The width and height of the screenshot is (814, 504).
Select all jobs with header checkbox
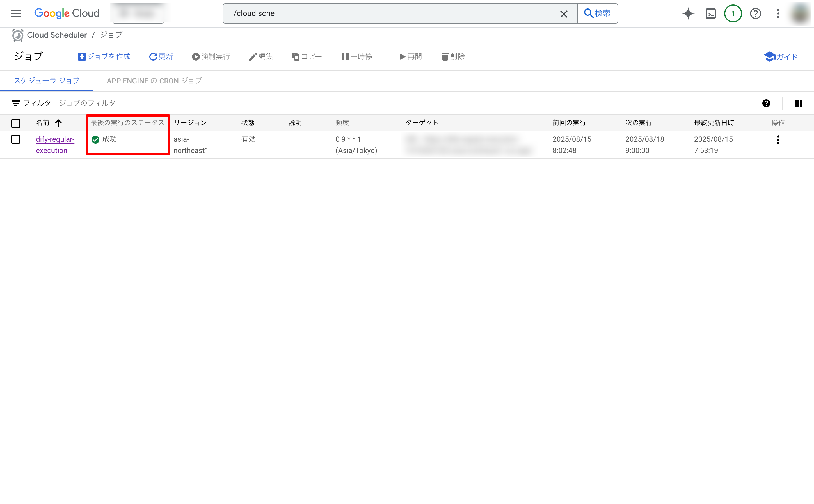click(x=16, y=123)
